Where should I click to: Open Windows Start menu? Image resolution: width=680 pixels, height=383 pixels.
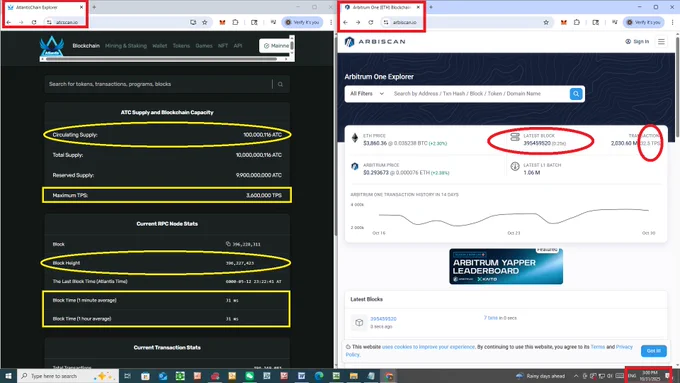(x=8, y=376)
